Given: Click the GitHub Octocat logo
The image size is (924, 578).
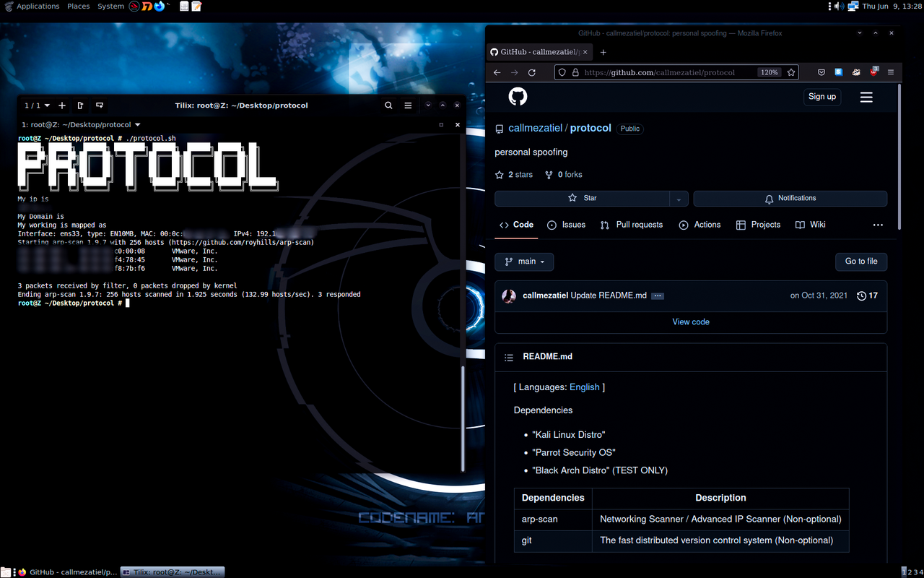Looking at the screenshot, I should click(518, 97).
